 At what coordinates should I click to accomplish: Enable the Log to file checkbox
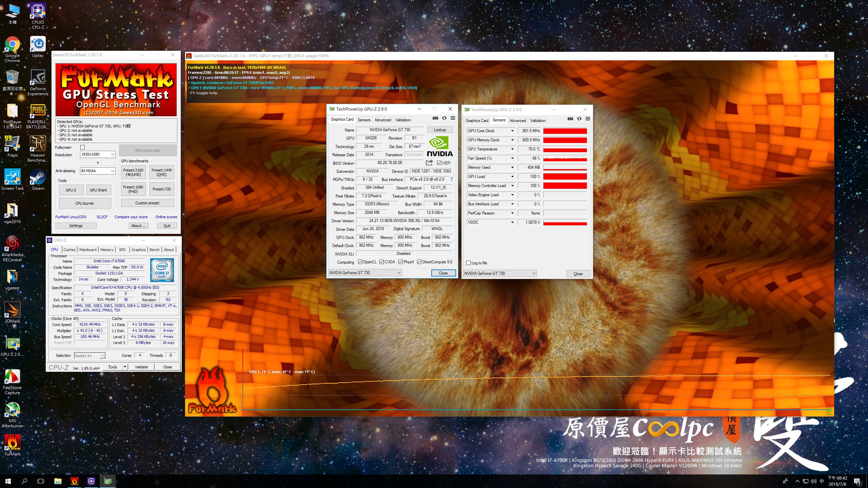coord(468,263)
